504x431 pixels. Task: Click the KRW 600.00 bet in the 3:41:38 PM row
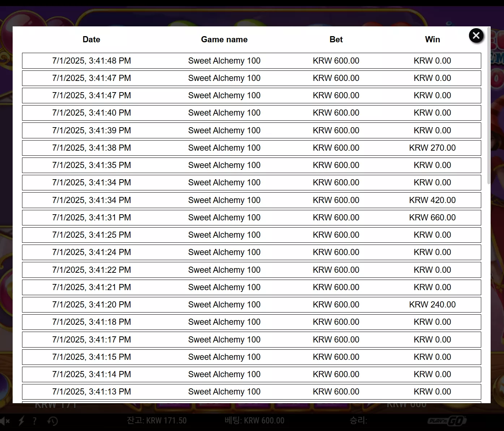(336, 148)
